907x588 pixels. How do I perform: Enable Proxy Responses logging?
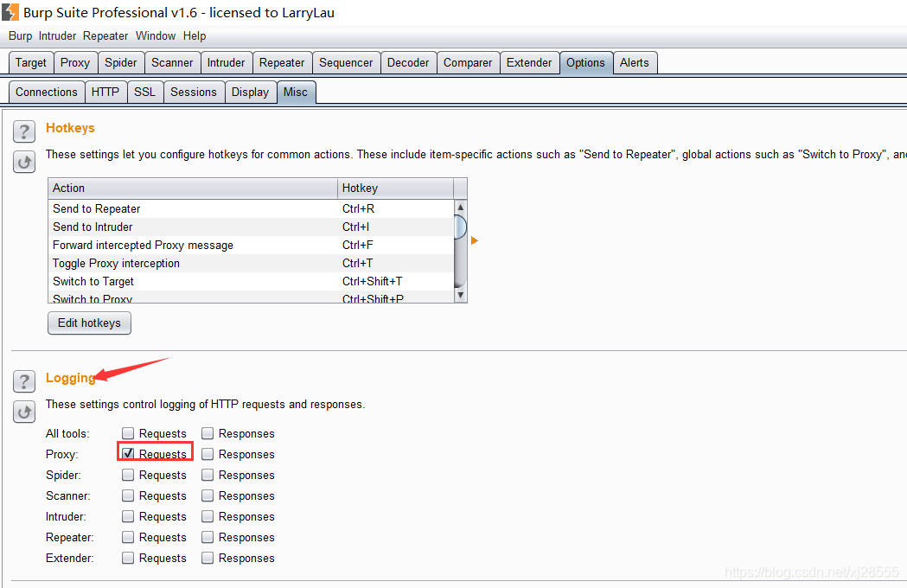click(208, 454)
